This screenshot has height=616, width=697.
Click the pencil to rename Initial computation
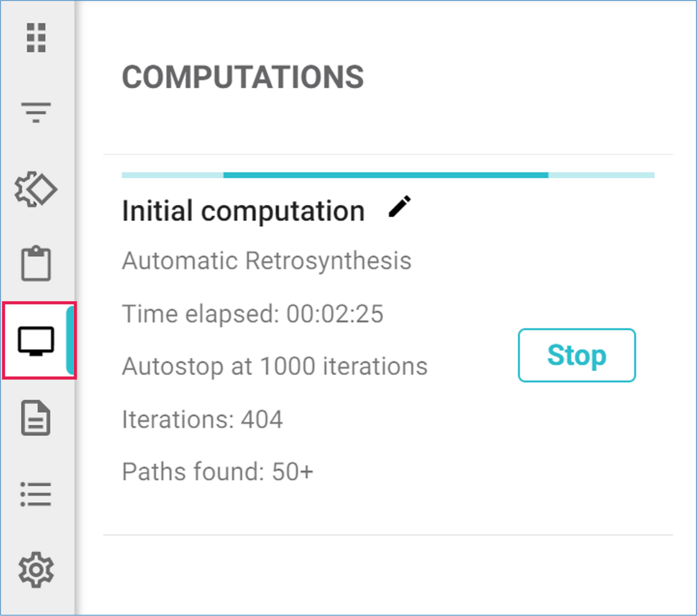(x=400, y=208)
